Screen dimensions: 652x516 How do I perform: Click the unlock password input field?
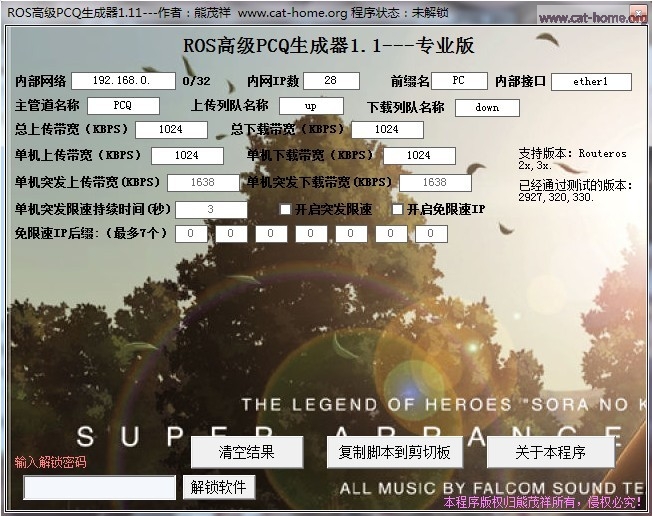99,487
